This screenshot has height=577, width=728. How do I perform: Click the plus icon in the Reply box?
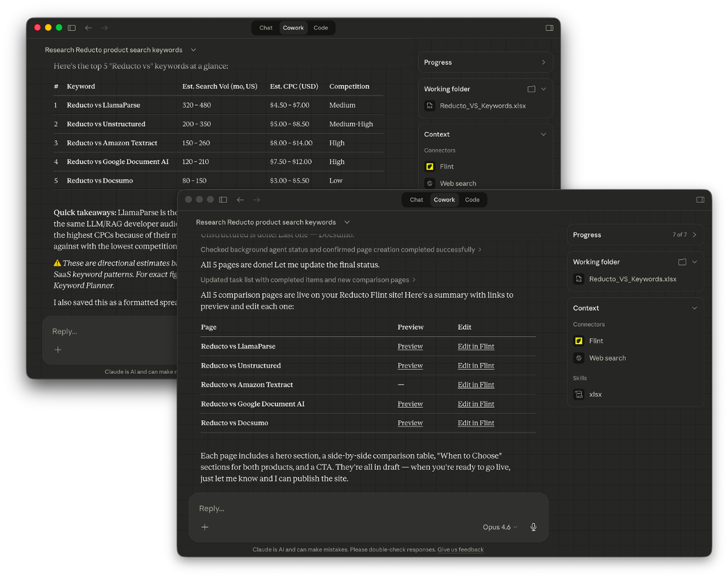(205, 527)
